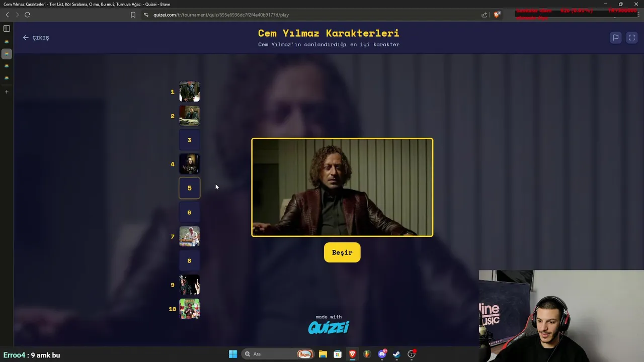Place Beşir into empty slot 8
Viewport: 644px width, 362px height.
pos(189,260)
